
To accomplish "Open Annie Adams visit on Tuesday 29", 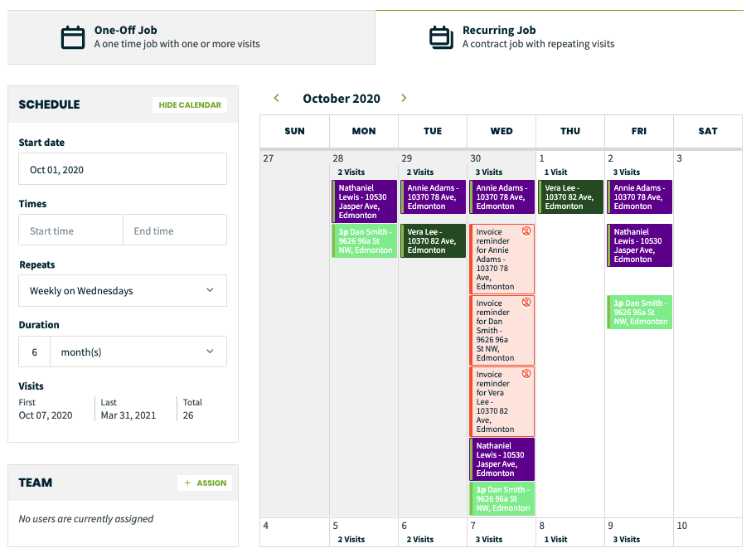I will tap(433, 196).
